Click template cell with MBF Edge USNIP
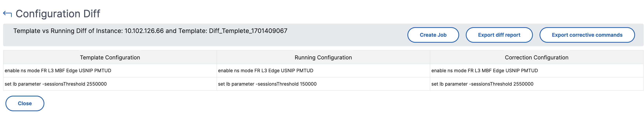 tap(110, 71)
